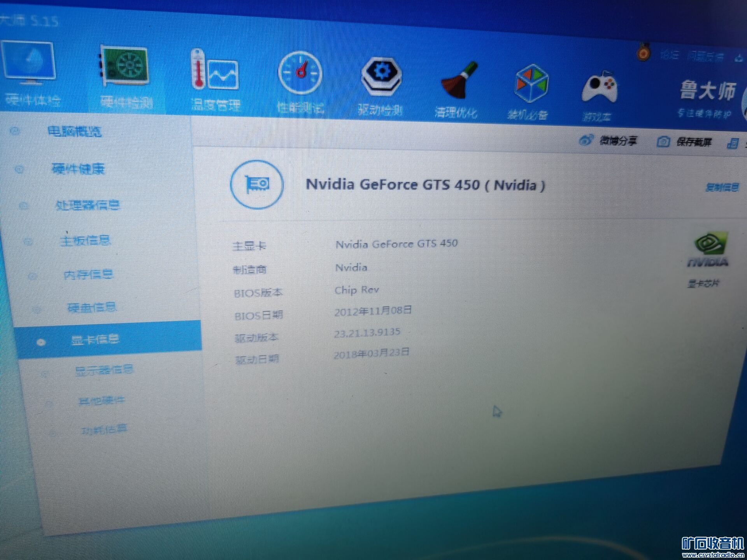
Task: Open 驱动检测 hexagon gear icon
Action: tap(381, 76)
